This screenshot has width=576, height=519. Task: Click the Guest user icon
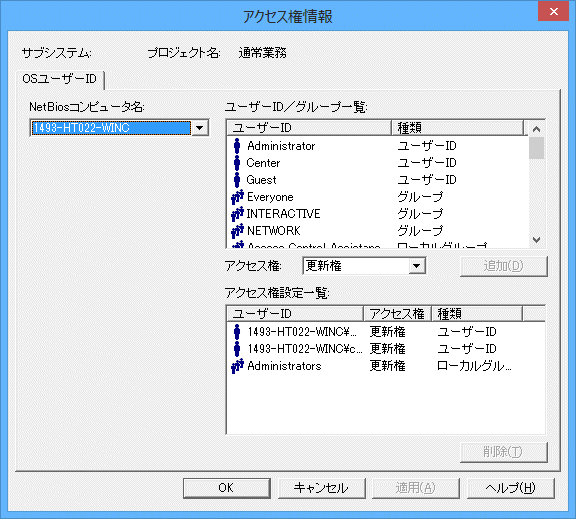[237, 180]
